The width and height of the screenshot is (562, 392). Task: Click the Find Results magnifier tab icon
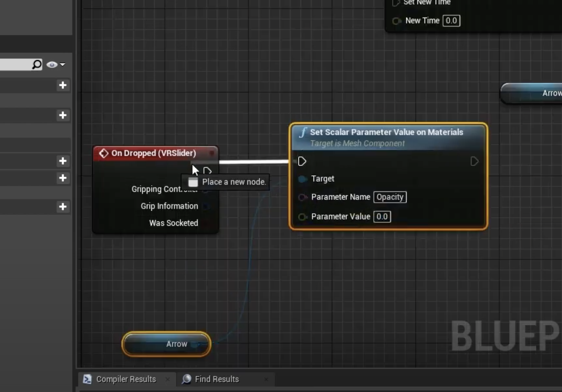[x=187, y=379]
